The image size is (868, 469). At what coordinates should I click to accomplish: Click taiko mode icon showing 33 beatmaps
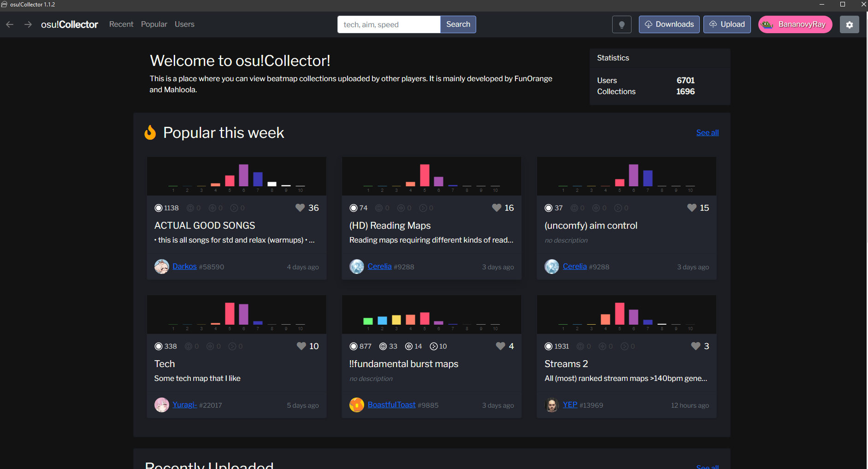[x=383, y=346]
